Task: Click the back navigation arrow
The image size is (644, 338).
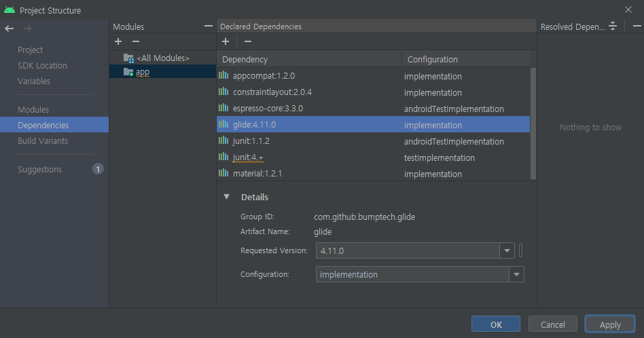Action: [x=9, y=29]
